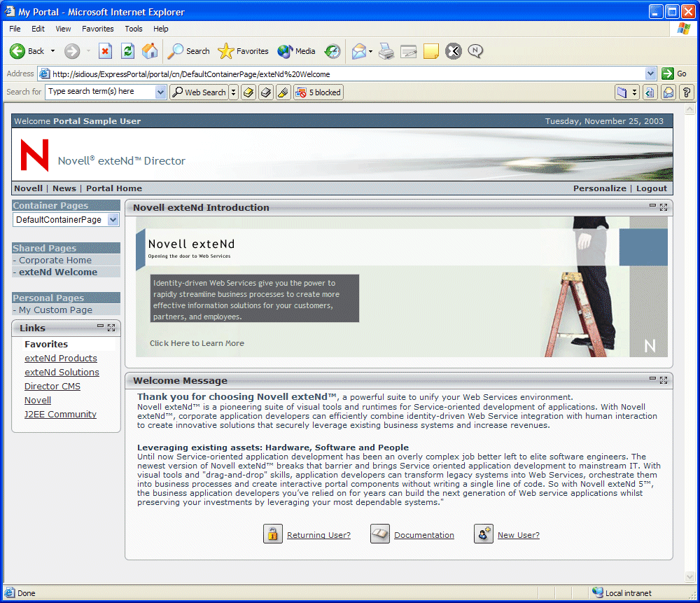Click the Logout link

tap(651, 188)
